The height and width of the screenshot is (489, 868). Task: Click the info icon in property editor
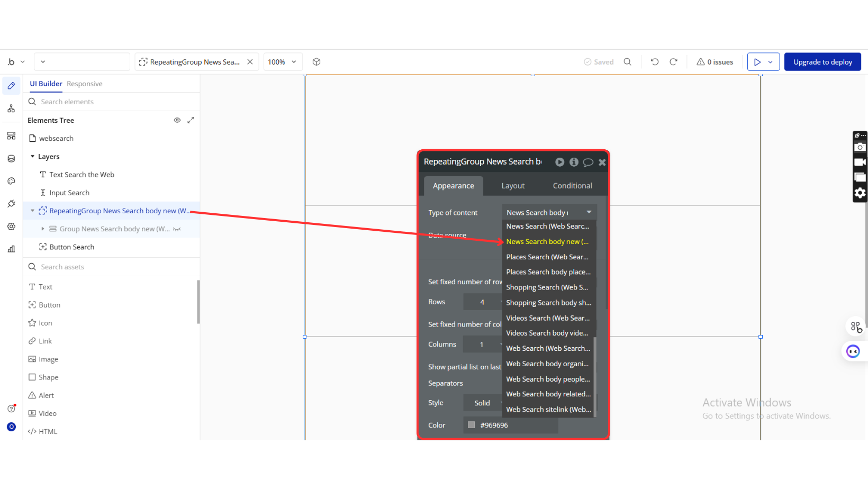(x=574, y=162)
